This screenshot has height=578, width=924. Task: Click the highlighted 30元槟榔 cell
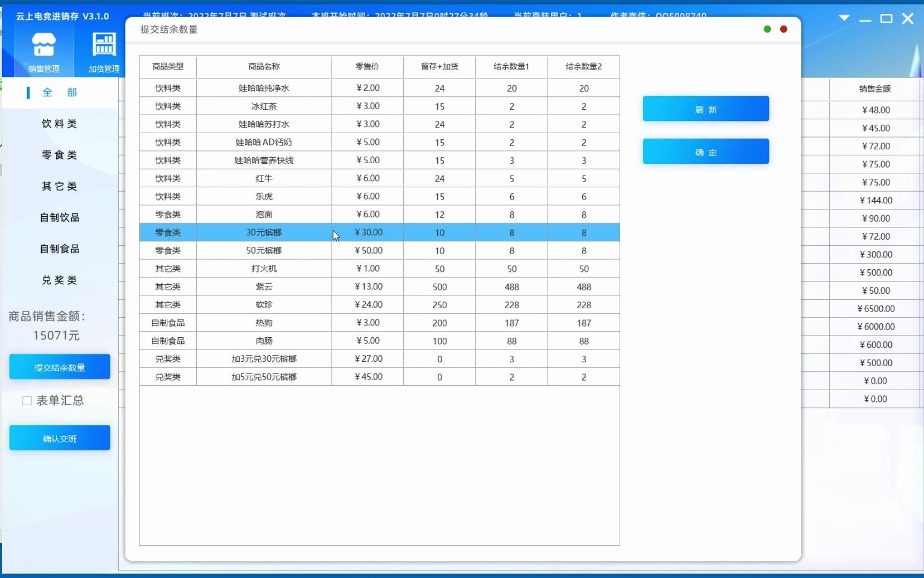coord(264,233)
